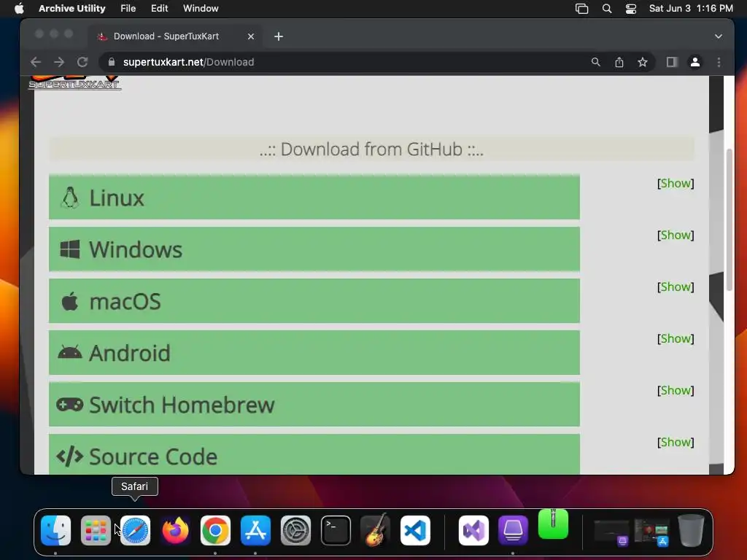The image size is (747, 560).
Task: Click the address bar URL
Action: click(189, 62)
